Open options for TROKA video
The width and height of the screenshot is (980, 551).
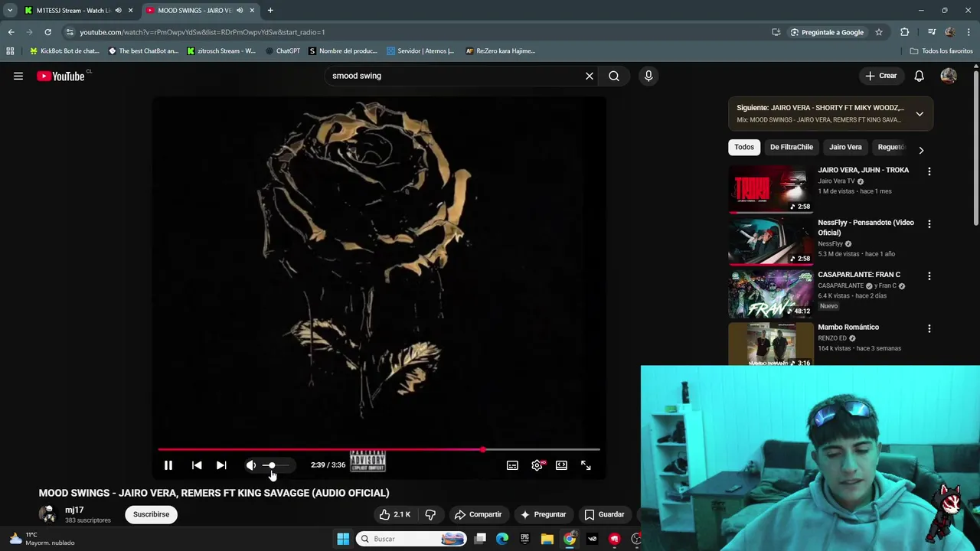929,171
